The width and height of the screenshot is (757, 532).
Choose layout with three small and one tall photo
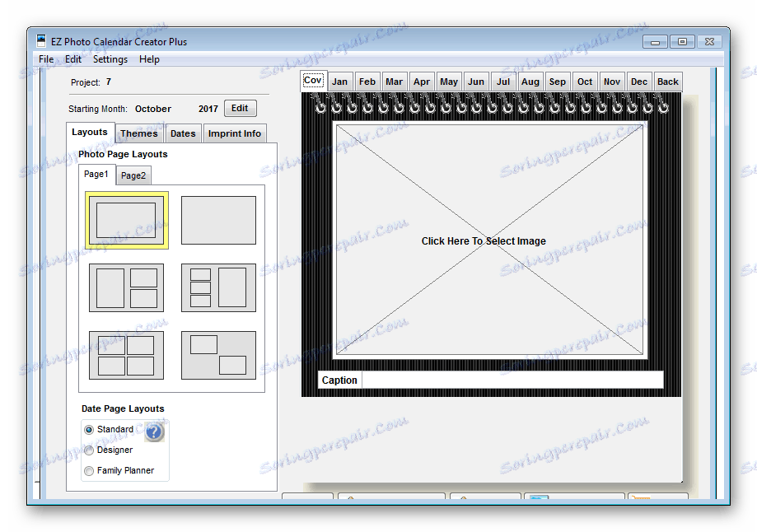coord(219,287)
